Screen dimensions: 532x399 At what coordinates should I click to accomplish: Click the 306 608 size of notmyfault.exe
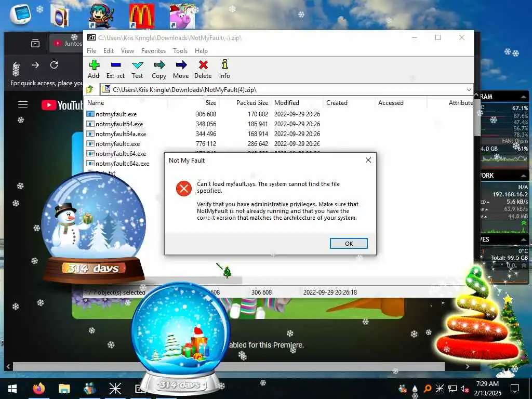(206, 114)
